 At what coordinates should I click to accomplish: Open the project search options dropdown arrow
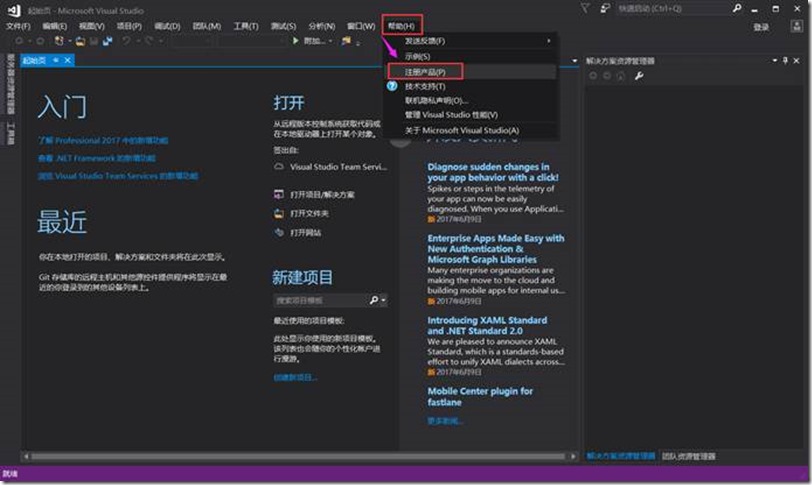click(x=383, y=300)
